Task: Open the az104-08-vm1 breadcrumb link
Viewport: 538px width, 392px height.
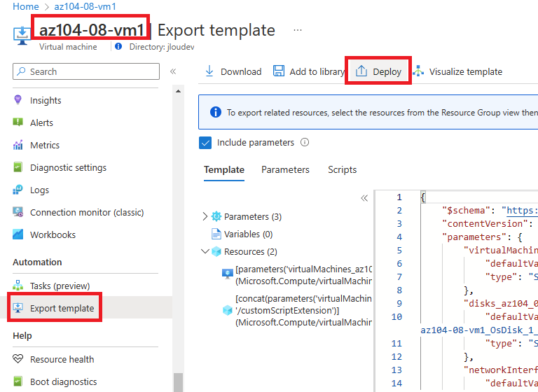Action: (x=85, y=6)
